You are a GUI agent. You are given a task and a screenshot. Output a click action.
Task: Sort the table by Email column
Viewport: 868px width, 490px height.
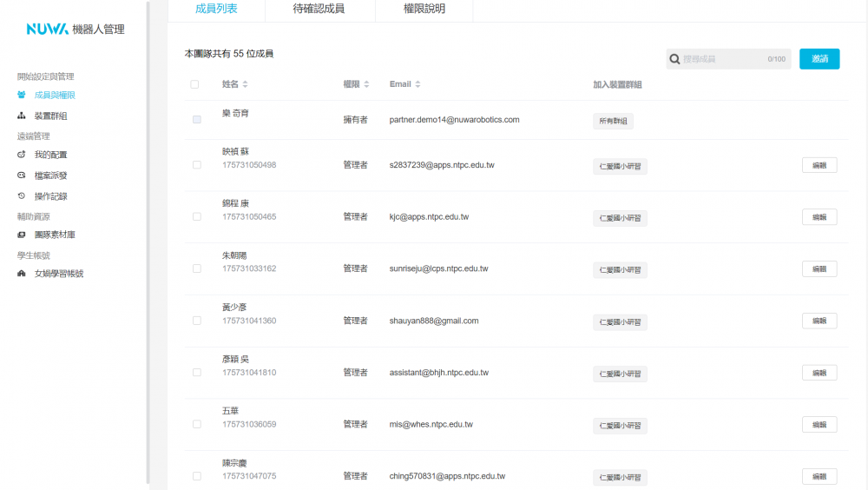[x=418, y=84]
